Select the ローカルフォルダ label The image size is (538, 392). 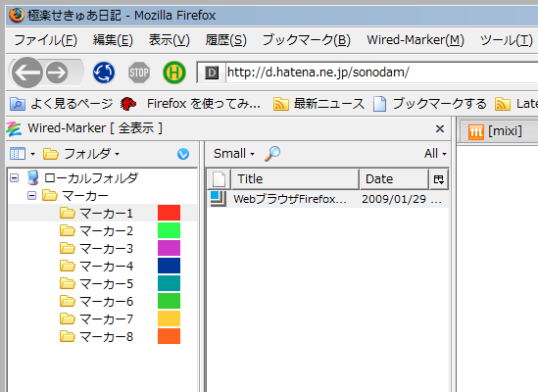[91, 177]
